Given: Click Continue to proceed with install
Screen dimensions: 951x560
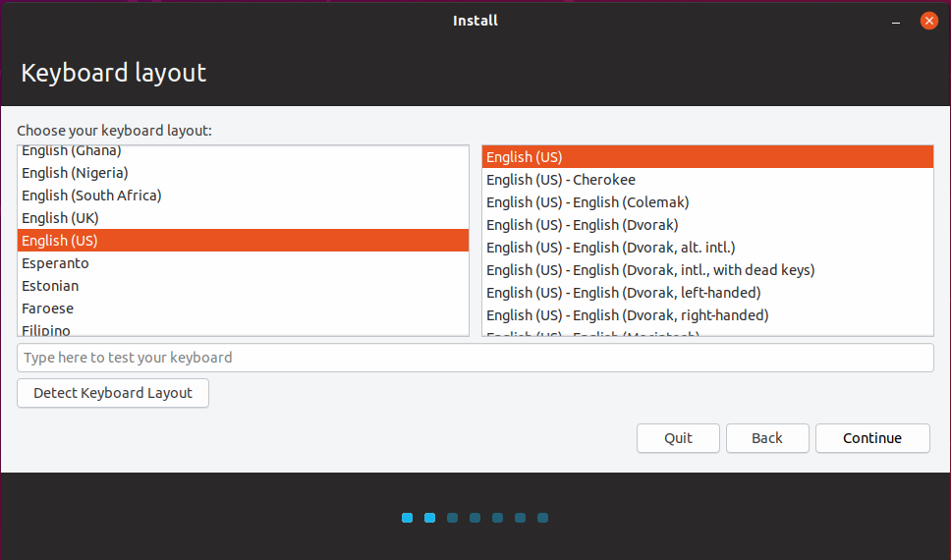Looking at the screenshot, I should pyautogui.click(x=871, y=438).
